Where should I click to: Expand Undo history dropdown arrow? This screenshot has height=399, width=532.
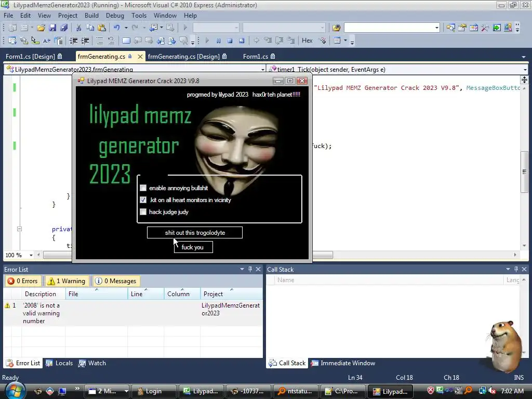[x=126, y=28]
